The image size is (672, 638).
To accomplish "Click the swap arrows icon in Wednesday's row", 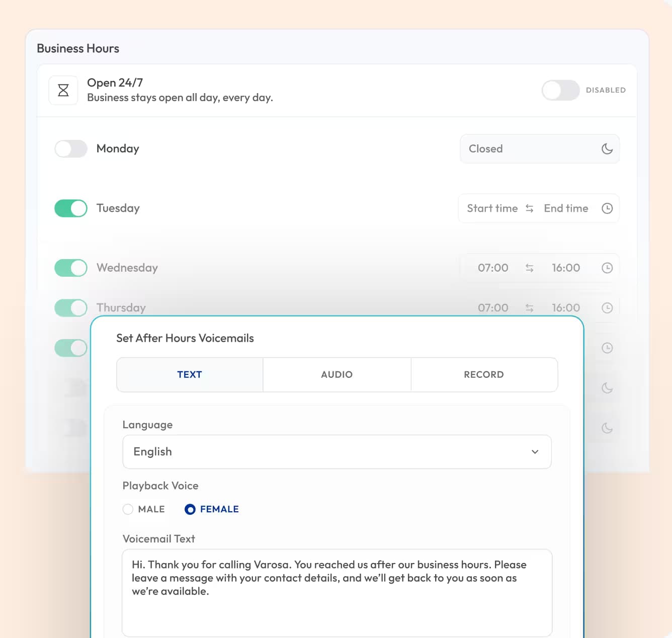I will (x=530, y=268).
